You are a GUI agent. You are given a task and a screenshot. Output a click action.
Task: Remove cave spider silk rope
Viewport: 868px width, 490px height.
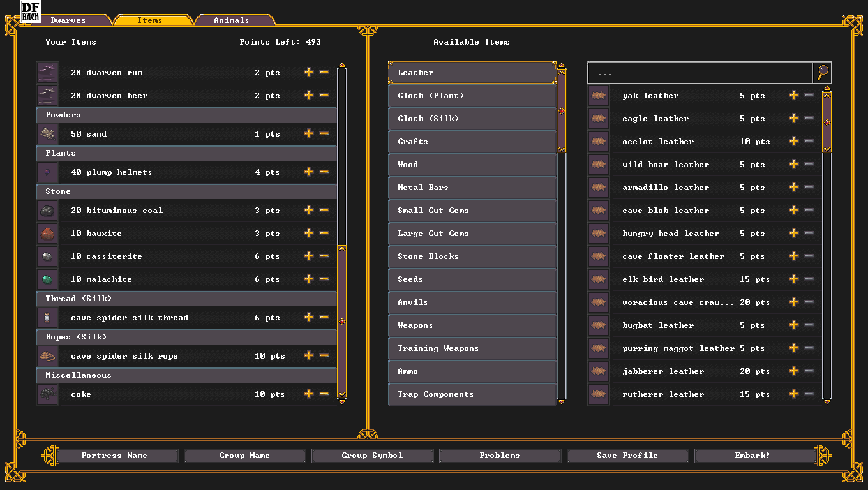[324, 355]
